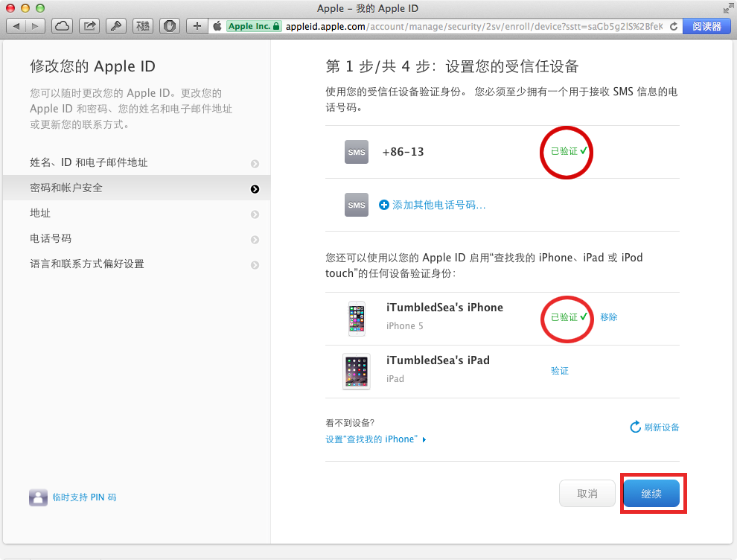The height and width of the screenshot is (560, 737).
Task: Click the iPhone 5 model label
Action: 405,326
